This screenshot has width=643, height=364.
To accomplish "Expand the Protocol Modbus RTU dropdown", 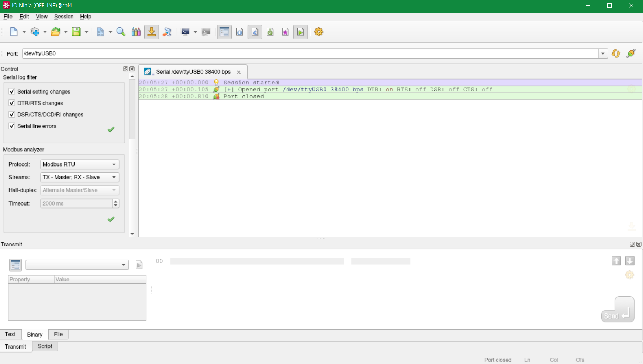I will (x=80, y=164).
